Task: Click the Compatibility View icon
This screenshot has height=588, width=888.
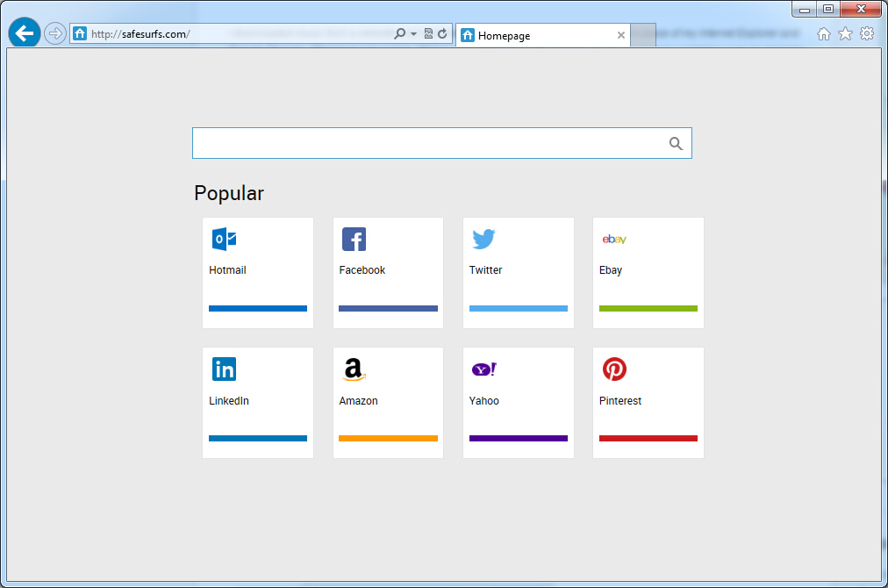Action: [x=429, y=33]
